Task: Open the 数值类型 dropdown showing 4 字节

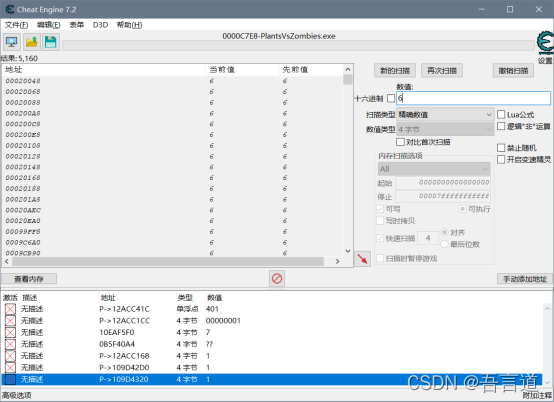Action: 445,129
